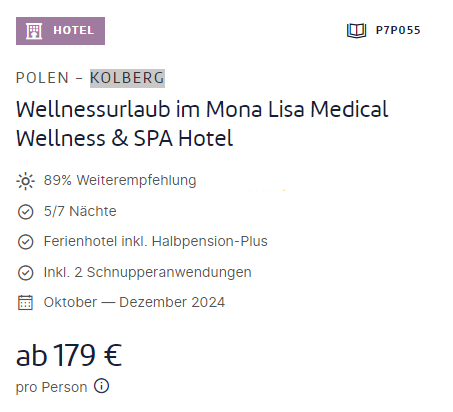This screenshot has height=412, width=453.
Task: Select the catalog code P7P055
Action: [x=398, y=30]
